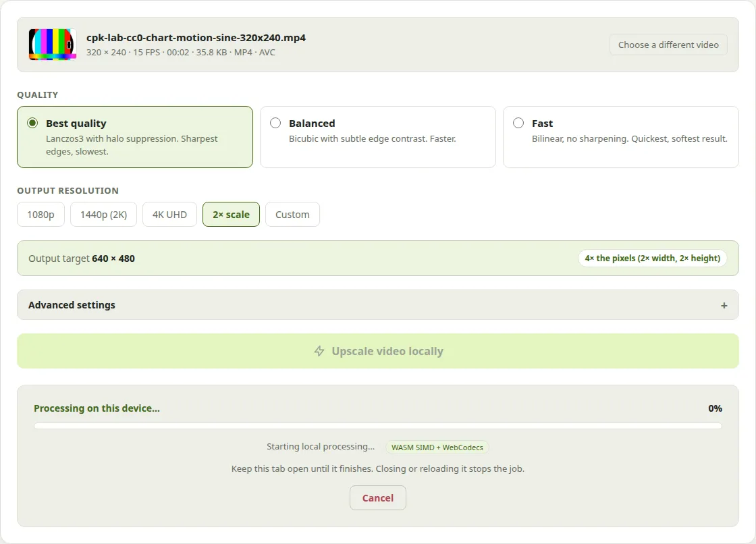This screenshot has height=544, width=756.
Task: Cancel the local processing job
Action: pyautogui.click(x=378, y=497)
